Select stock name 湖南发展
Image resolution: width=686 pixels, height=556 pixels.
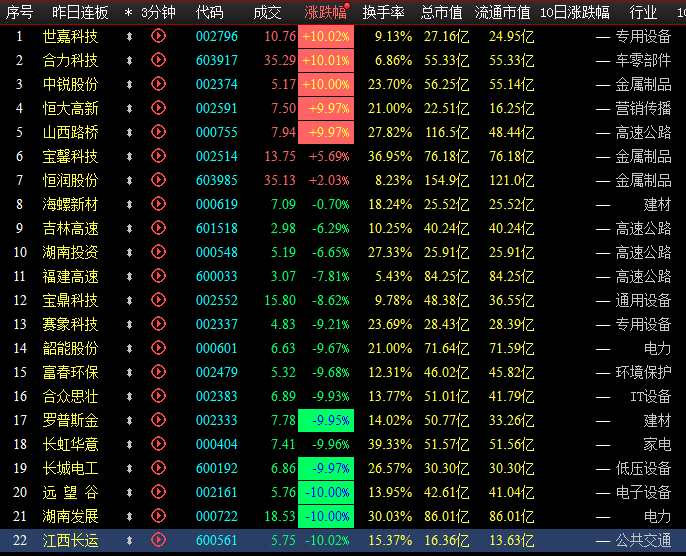pyautogui.click(x=70, y=517)
